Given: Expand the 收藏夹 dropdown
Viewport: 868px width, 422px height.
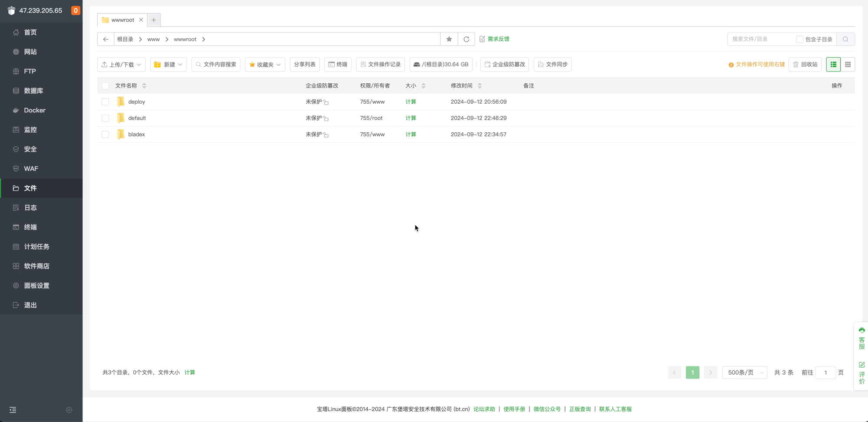Looking at the screenshot, I should pos(265,65).
